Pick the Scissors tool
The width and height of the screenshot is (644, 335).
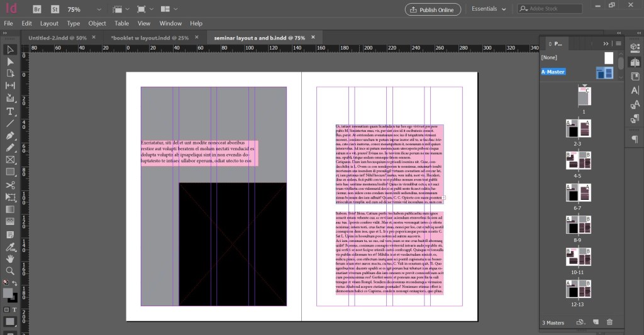10,185
